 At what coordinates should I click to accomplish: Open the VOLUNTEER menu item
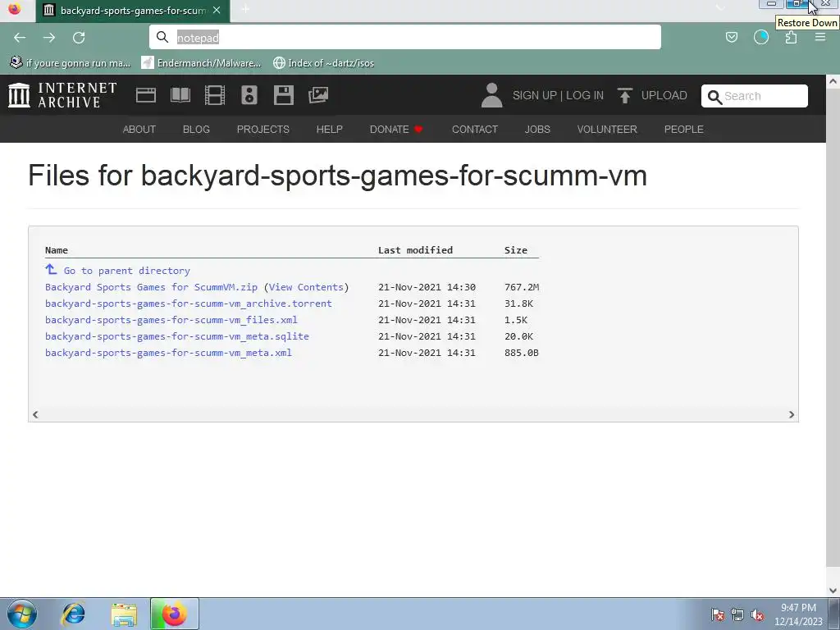(607, 129)
